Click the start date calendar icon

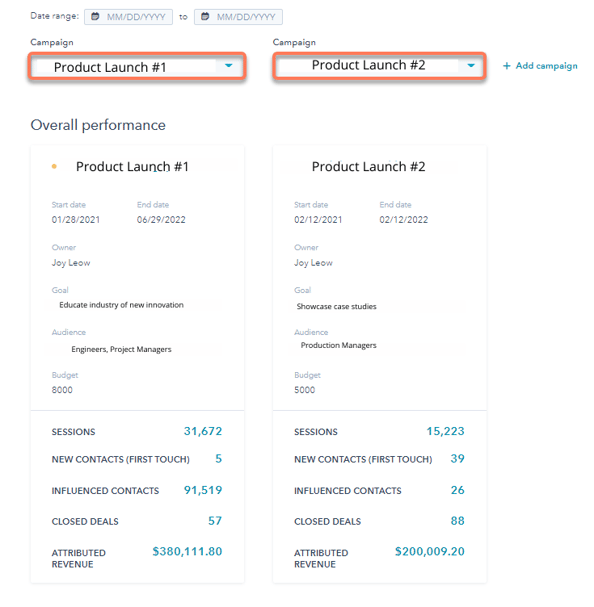pos(95,17)
